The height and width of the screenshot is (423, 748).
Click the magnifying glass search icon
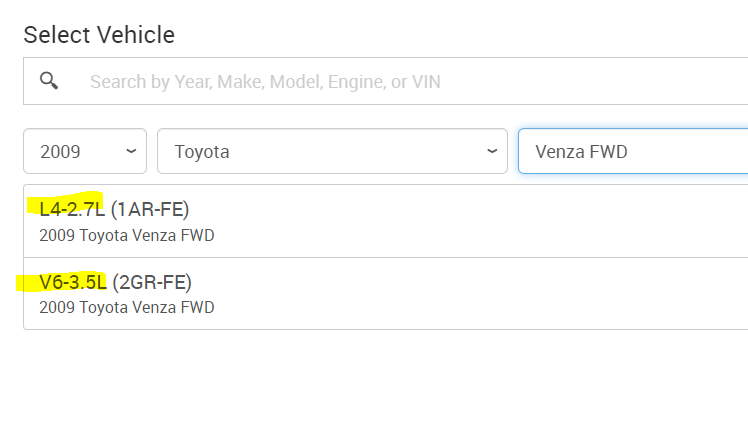click(48, 81)
